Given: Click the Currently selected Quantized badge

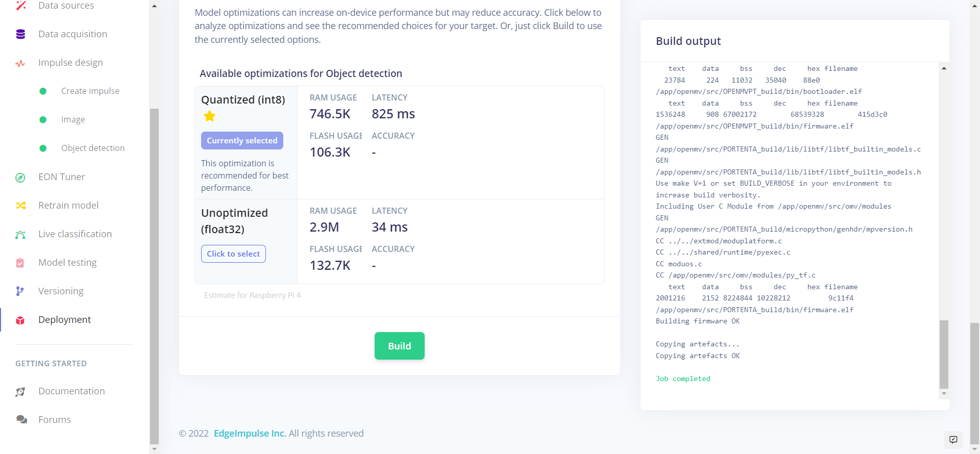Looking at the screenshot, I should (x=242, y=141).
